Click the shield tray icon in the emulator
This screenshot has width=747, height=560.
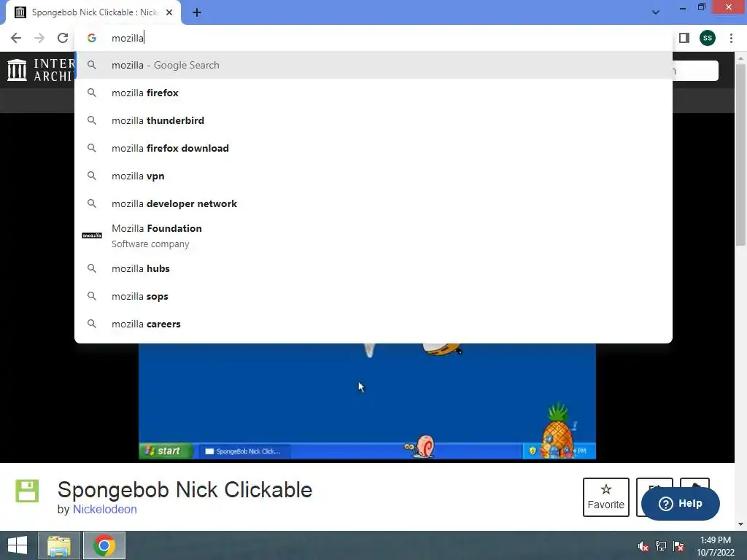(x=533, y=451)
